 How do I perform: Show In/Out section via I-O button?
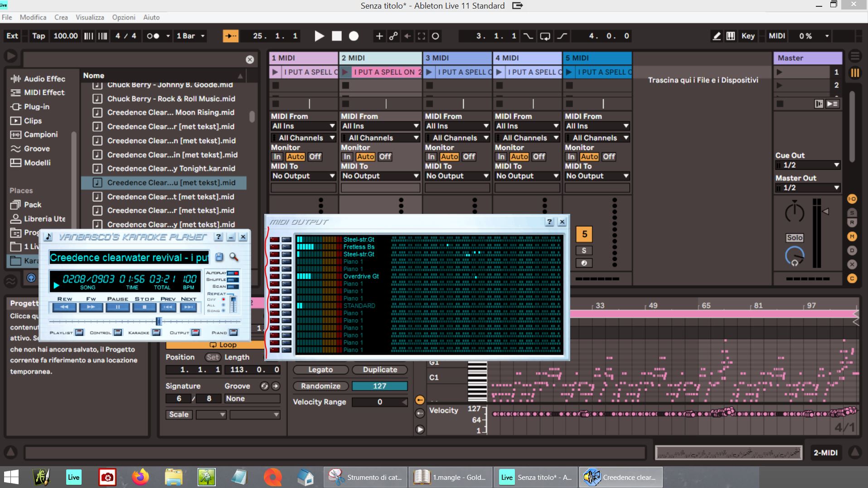click(x=852, y=199)
